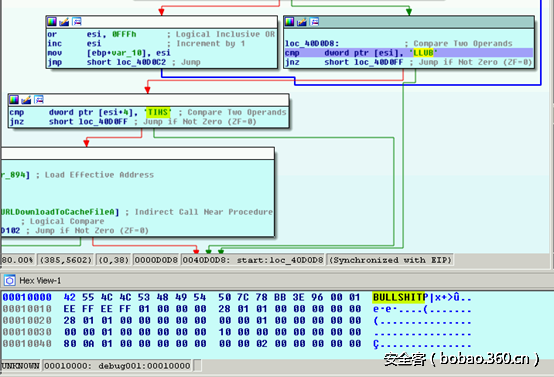This screenshot has width=554, height=377.
Task: Click the Hex View-1 panel icon
Action: click(10, 281)
